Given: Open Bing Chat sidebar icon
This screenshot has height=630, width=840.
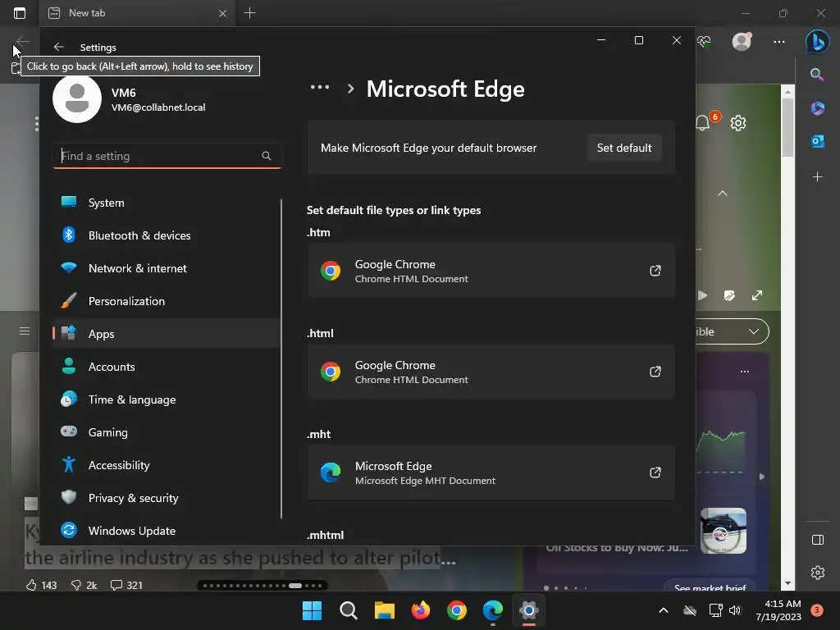Looking at the screenshot, I should pyautogui.click(x=818, y=41).
